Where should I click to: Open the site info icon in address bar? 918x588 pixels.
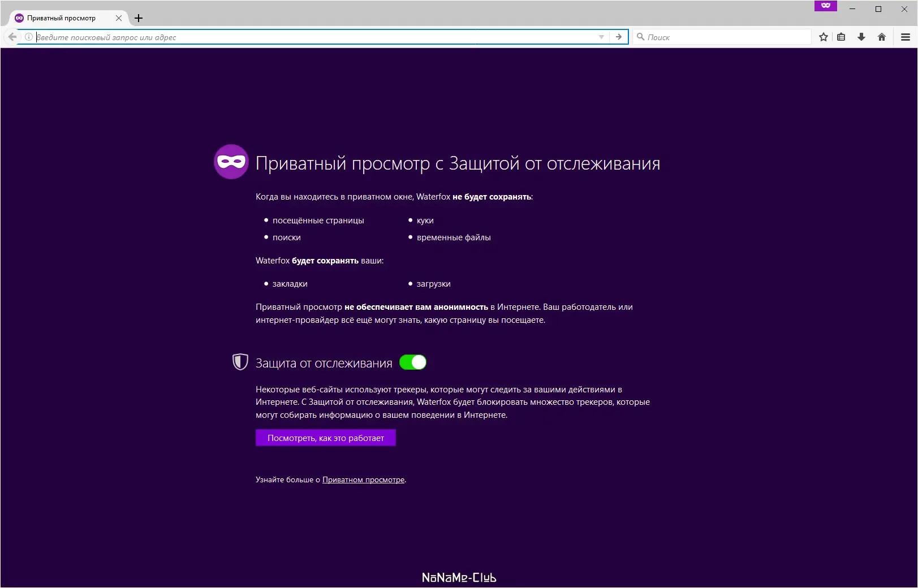[x=29, y=37]
